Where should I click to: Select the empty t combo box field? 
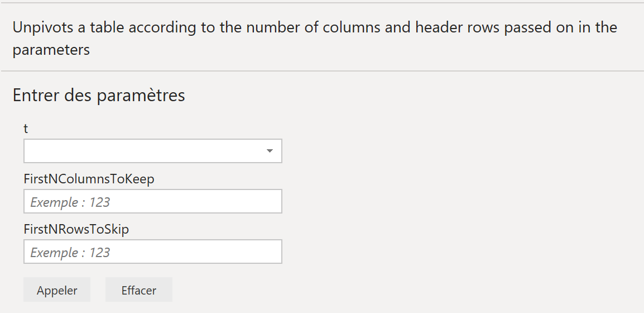153,151
